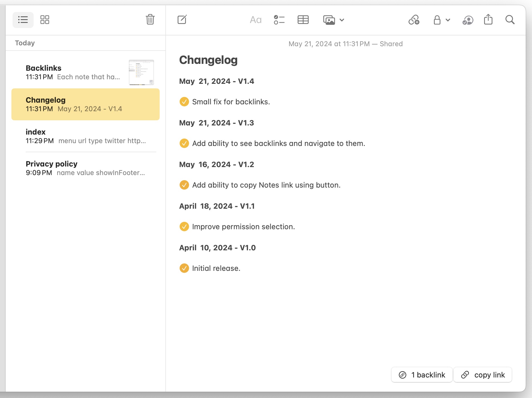Image resolution: width=532 pixels, height=398 pixels.
Task: Uncheck 'Improve permission selection' item
Action: coord(184,226)
